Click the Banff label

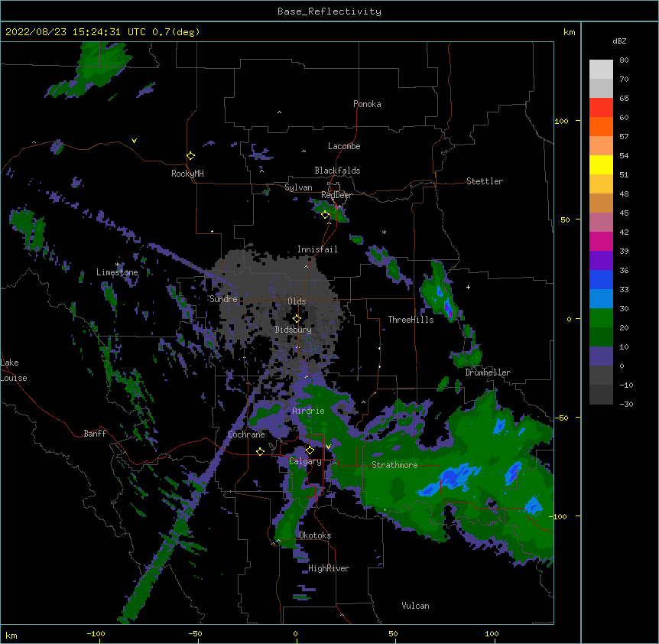(95, 434)
